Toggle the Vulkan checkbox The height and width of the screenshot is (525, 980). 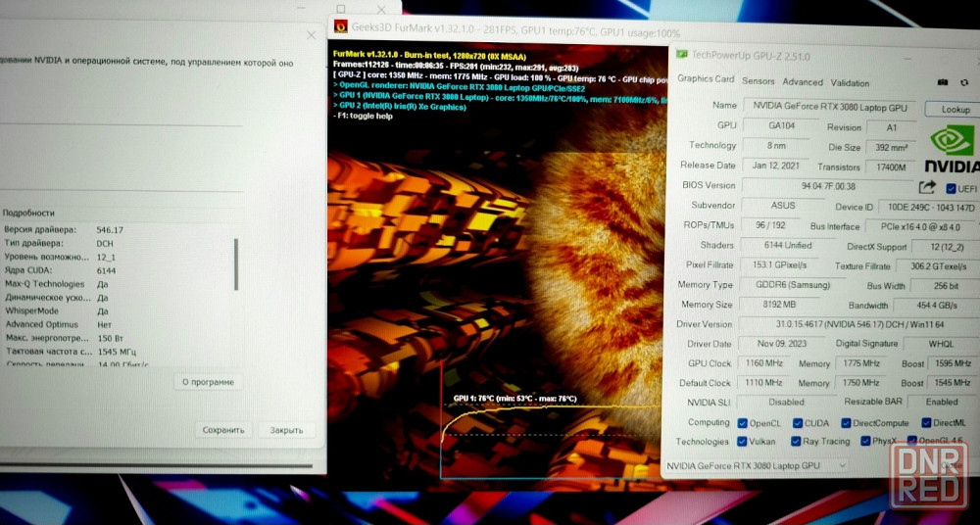pos(743,441)
